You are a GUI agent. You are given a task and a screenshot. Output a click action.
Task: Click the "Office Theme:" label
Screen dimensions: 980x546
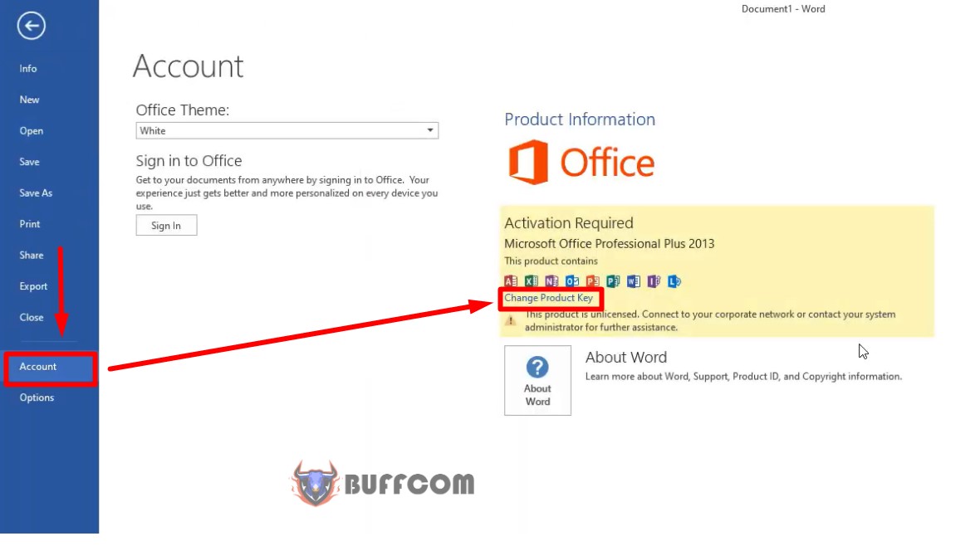coord(183,110)
